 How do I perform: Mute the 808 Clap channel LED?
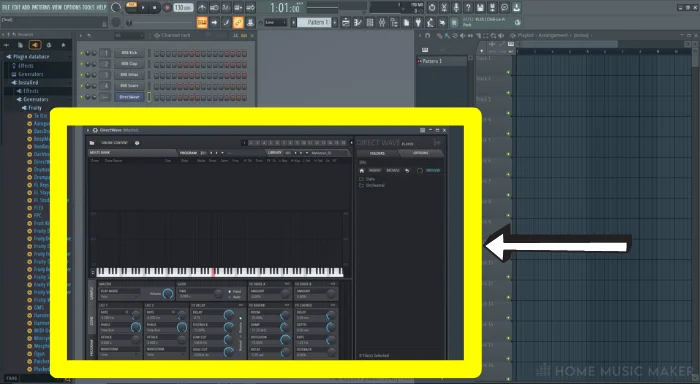point(81,64)
